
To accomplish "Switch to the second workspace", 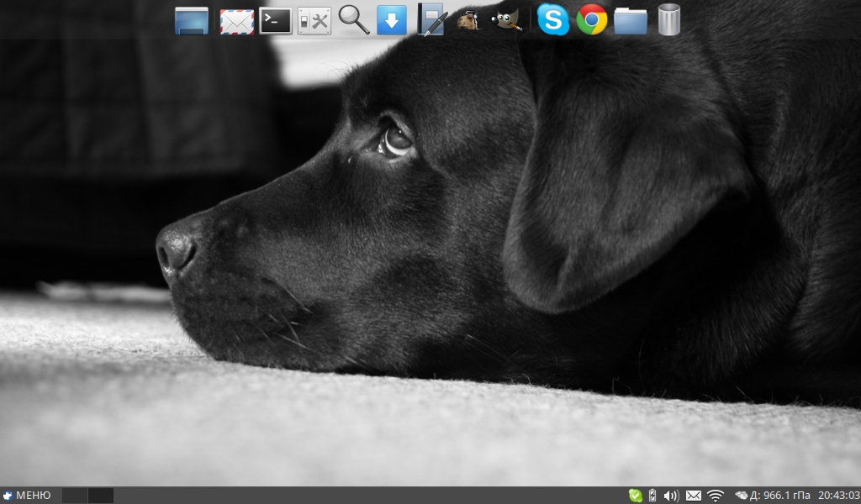I will click(x=101, y=496).
